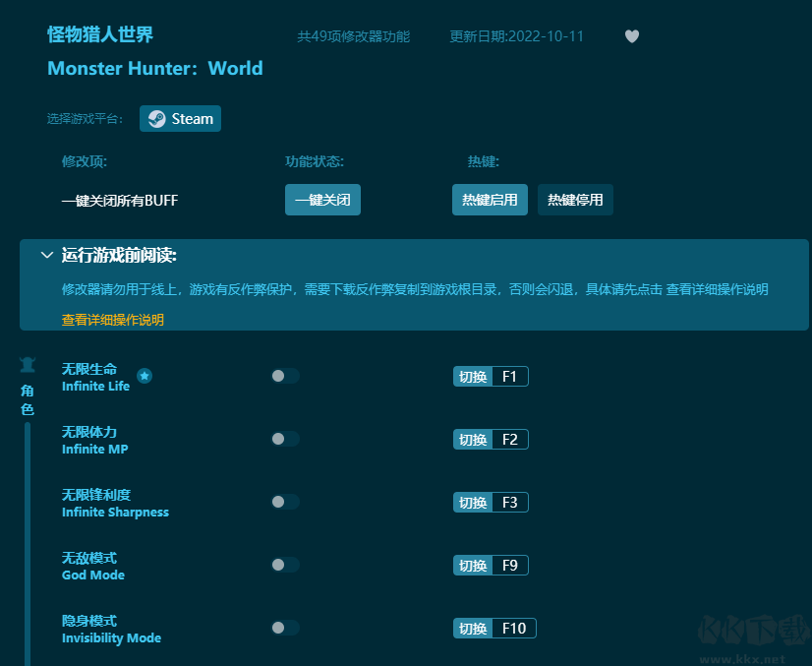Click the 无敌模式 God Mode label
Image resolution: width=812 pixels, height=666 pixels.
click(93, 566)
